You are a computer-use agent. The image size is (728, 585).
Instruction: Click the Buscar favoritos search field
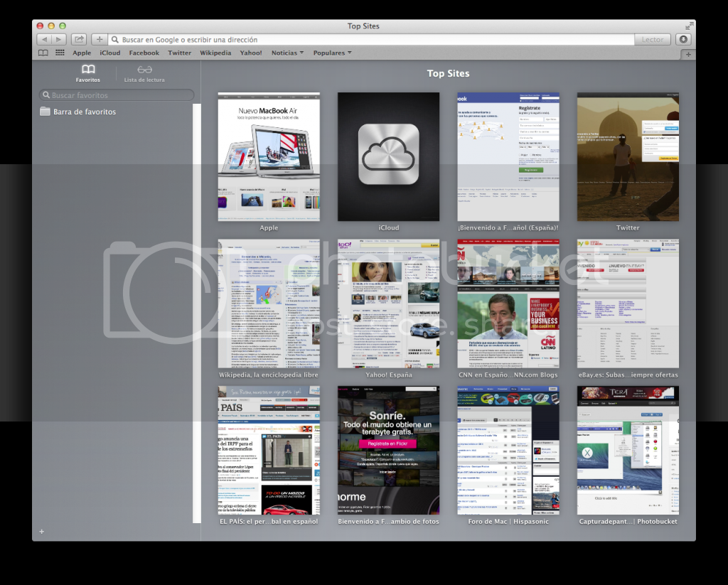[x=117, y=95]
